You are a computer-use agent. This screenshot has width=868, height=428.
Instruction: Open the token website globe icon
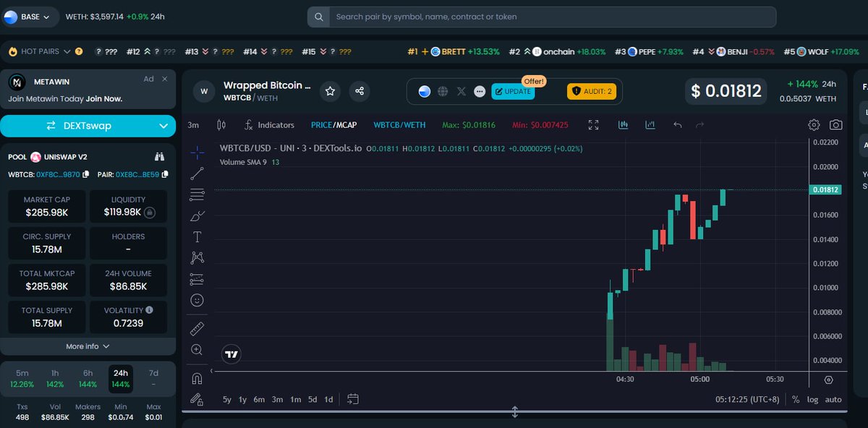443,91
